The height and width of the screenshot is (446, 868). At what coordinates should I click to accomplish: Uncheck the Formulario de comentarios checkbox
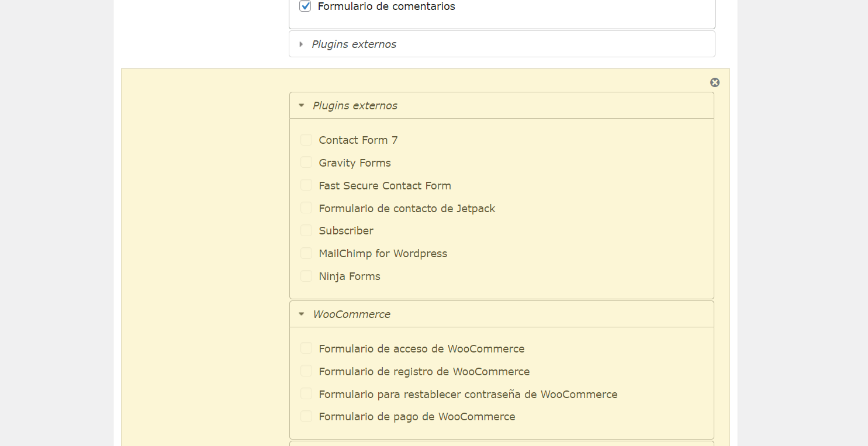(x=305, y=6)
